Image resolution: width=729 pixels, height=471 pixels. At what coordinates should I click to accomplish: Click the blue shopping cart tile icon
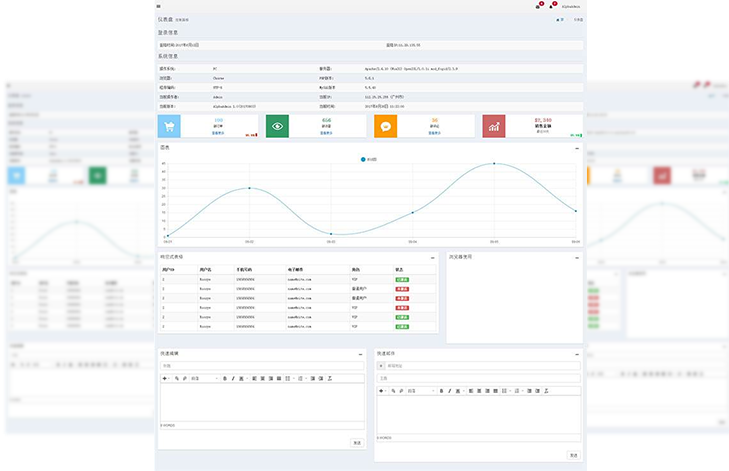[170, 126]
